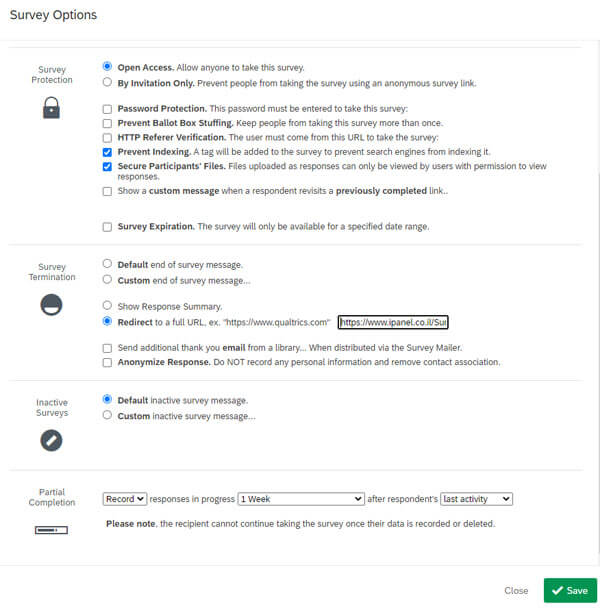This screenshot has width=600, height=611.
Task: Open the last activity dropdown
Action: (476, 499)
